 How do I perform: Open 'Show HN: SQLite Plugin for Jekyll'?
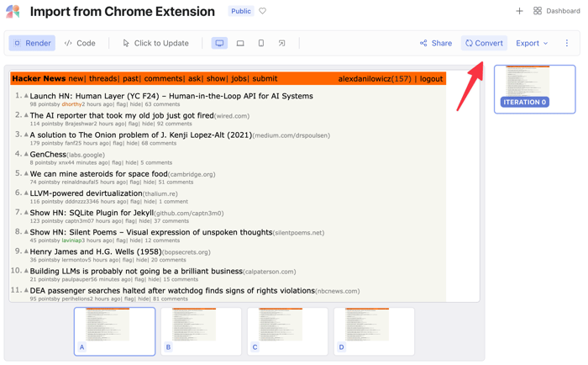[92, 213]
